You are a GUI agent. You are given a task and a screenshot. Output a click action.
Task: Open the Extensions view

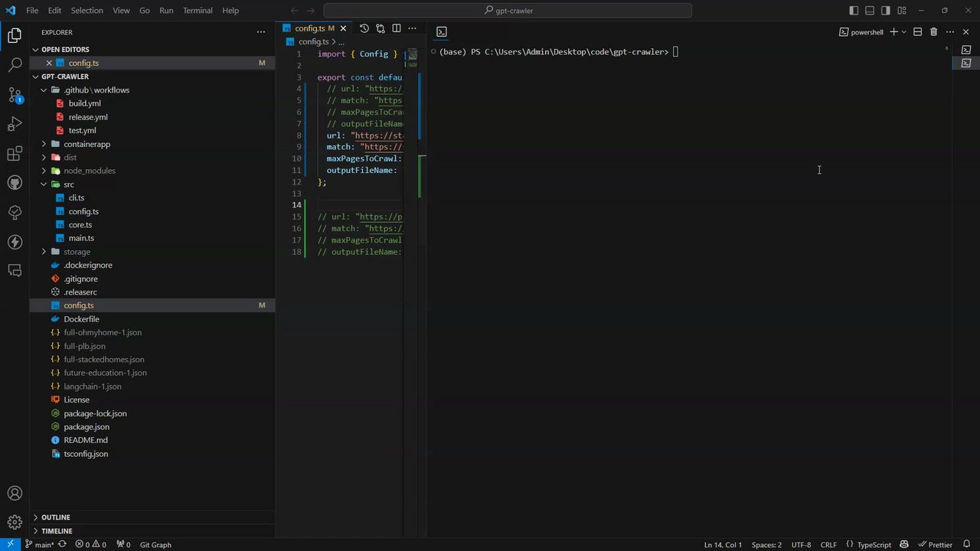[15, 155]
